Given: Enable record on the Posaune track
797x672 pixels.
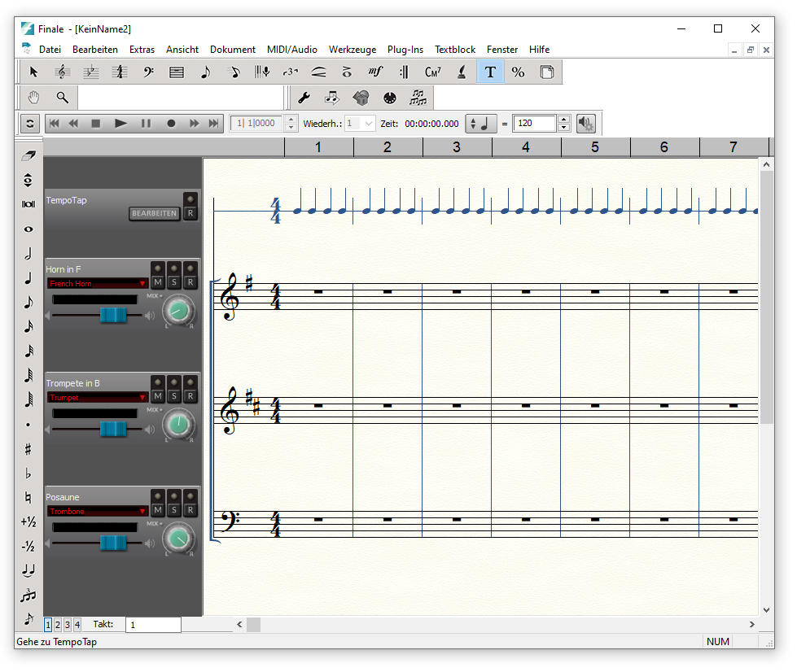Looking at the screenshot, I should pos(190,510).
